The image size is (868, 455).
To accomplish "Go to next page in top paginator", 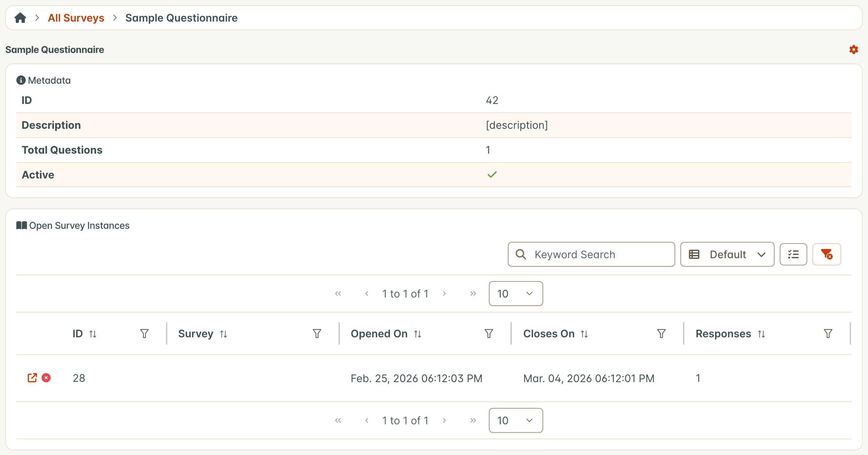I will click(x=444, y=293).
